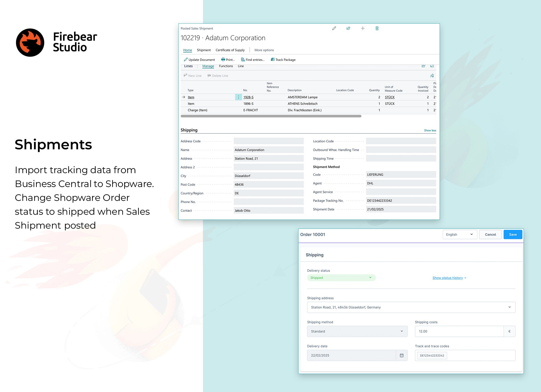Click the Print... action
541x392 pixels.
(x=228, y=60)
